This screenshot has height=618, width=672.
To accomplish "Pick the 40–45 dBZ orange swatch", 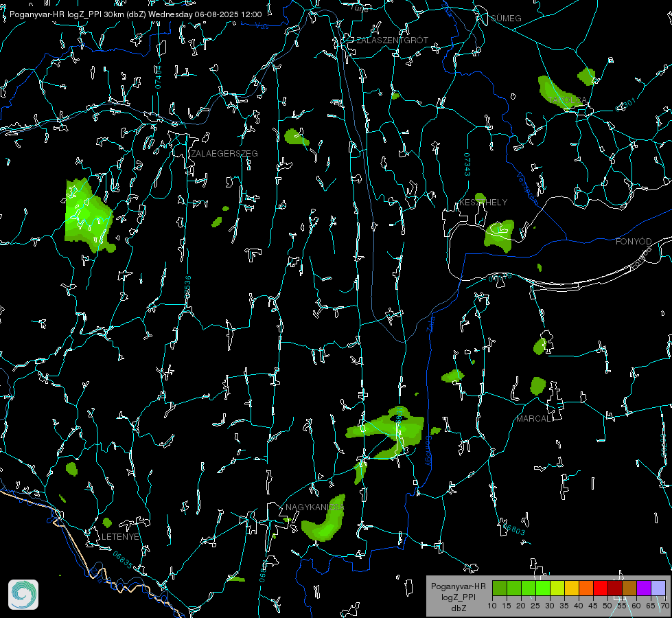I will [x=586, y=588].
